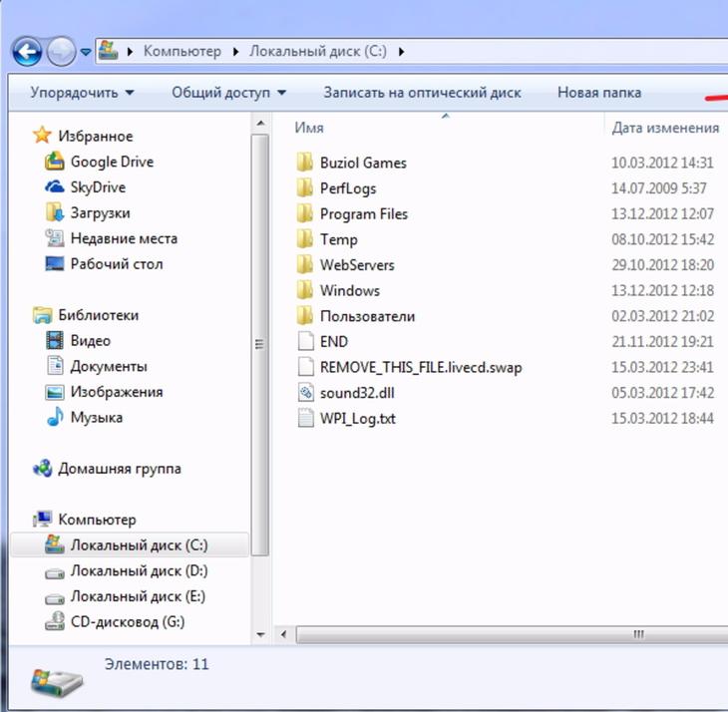Image resolution: width=728 pixels, height=712 pixels.
Task: Click date 21.11.2012 19:21 of END
Action: [662, 342]
